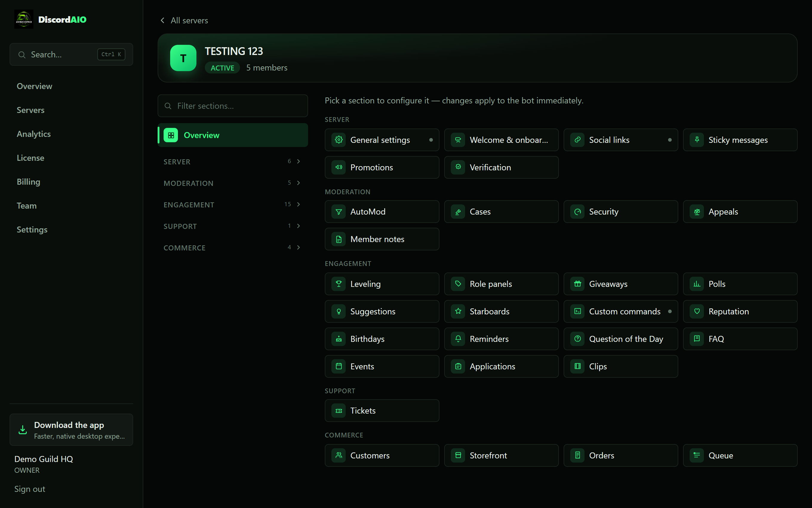Click the Demo Guild HQ account name
This screenshot has width=812, height=508.
pos(44,459)
